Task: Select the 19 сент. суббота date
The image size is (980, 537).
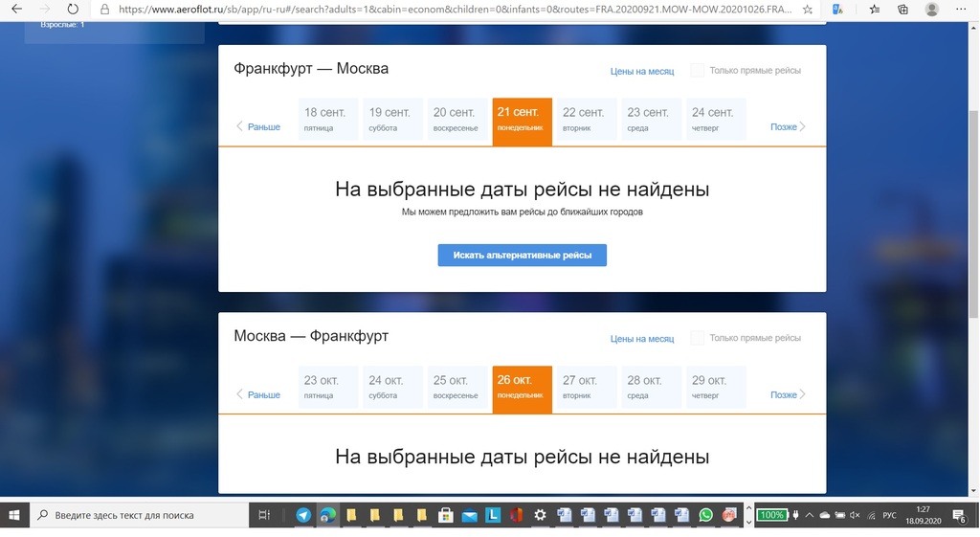Action: [x=391, y=120]
